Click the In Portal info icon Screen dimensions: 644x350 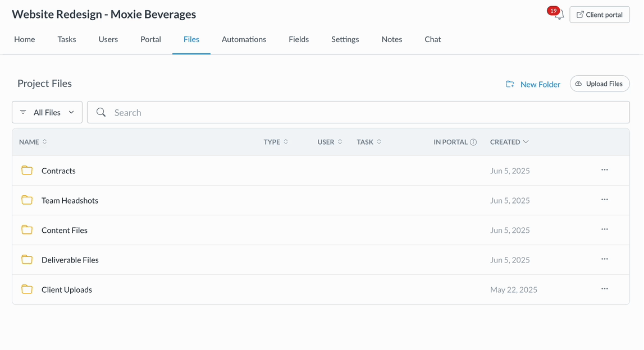pos(473,142)
